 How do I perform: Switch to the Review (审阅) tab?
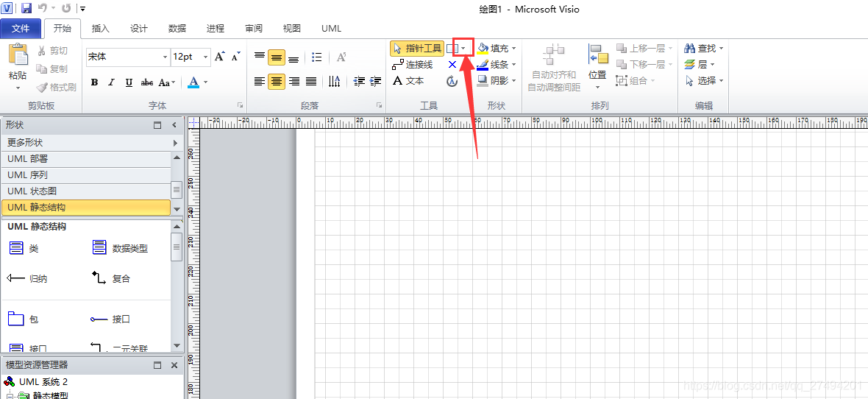pos(254,28)
